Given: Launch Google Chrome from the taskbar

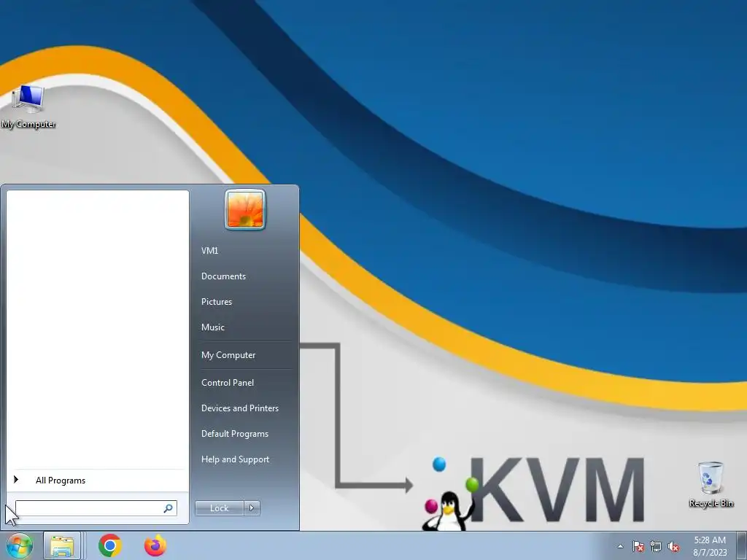Looking at the screenshot, I should click(110, 545).
